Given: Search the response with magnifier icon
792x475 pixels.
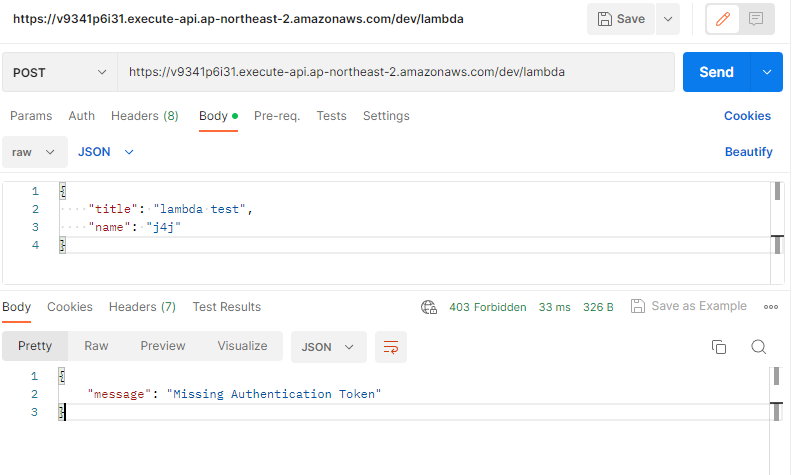Looking at the screenshot, I should pos(759,347).
